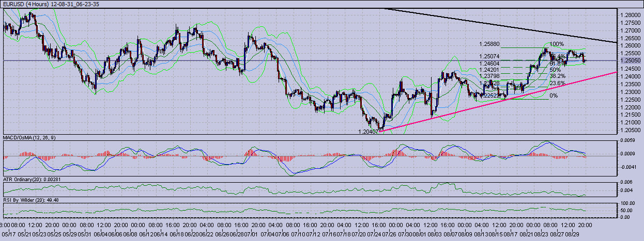The width and height of the screenshot is (644, 241).
Task: Click the 1.20407 low price annotation
Action: (x=369, y=132)
